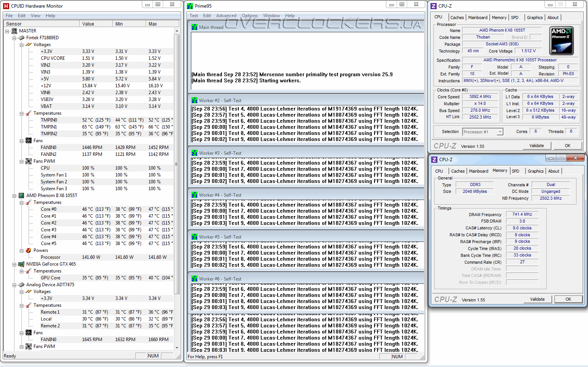Image resolution: width=588 pixels, height=367 pixels.
Task: Open the Advanced menu in Prime95
Action: [x=226, y=16]
